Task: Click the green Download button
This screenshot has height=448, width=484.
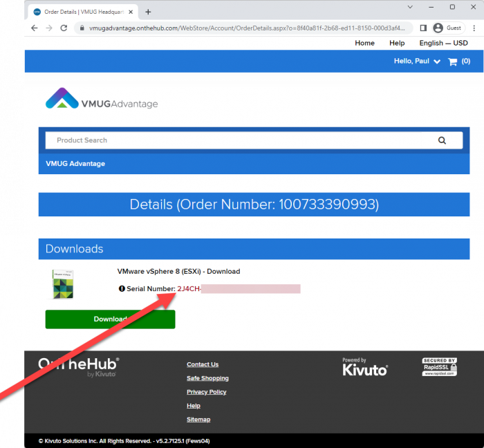Action: coord(110,319)
